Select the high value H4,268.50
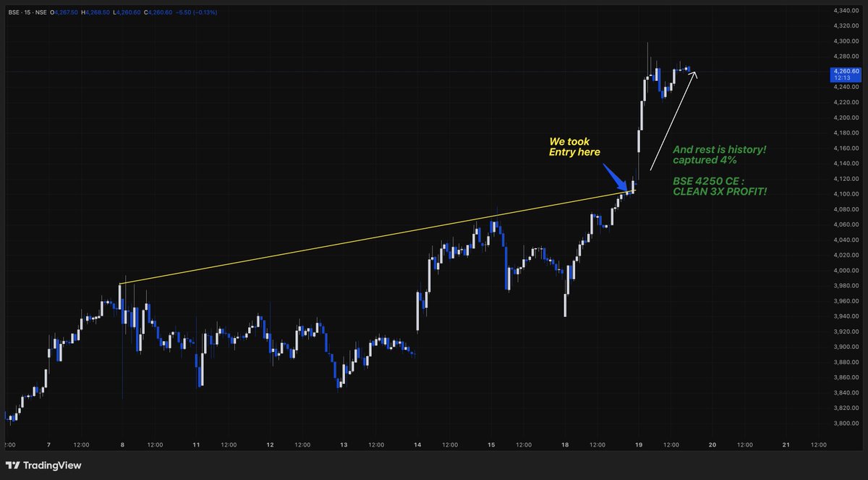This screenshot has width=868, height=480. pyautogui.click(x=96, y=12)
